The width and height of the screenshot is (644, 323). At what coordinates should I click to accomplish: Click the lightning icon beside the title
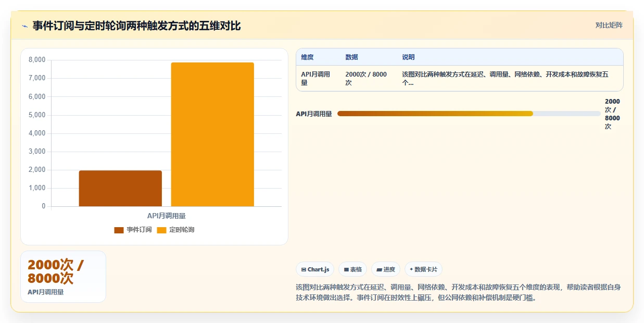(x=25, y=26)
